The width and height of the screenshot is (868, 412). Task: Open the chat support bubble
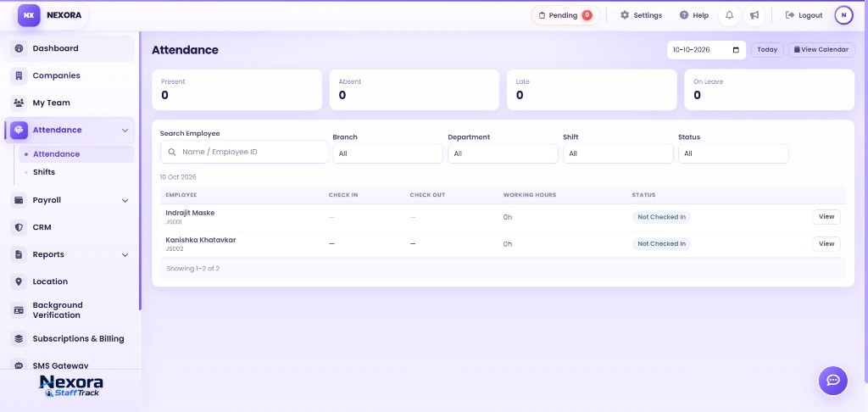[832, 381]
